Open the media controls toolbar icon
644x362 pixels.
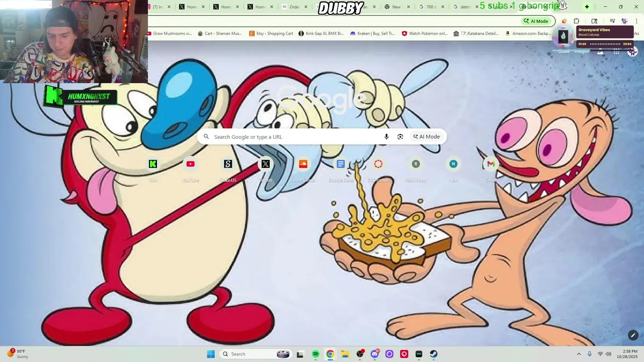(x=612, y=21)
